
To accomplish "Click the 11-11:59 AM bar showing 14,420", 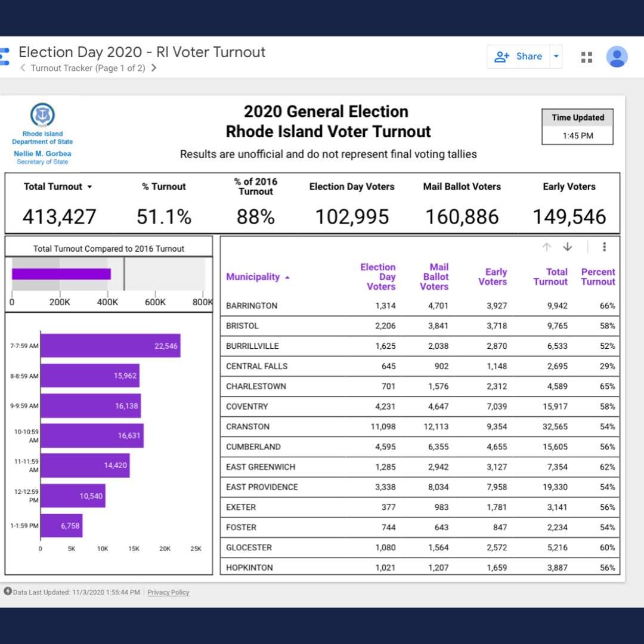I will [85, 466].
